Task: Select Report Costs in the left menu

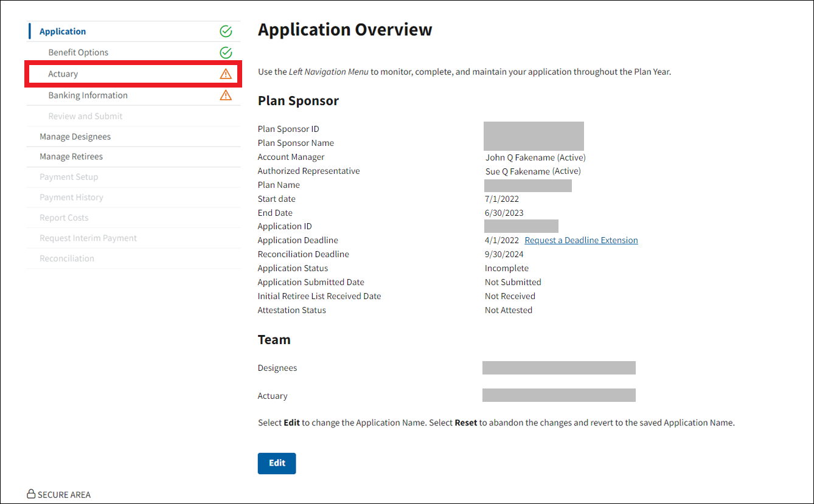Action: (x=64, y=218)
